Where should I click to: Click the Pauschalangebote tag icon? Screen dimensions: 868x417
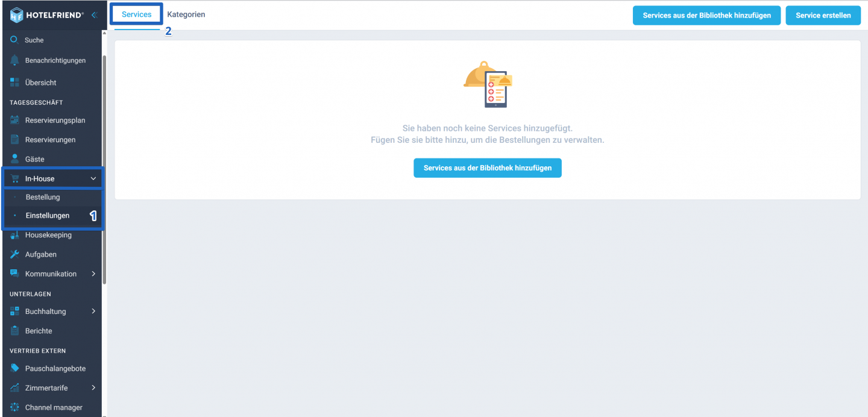[x=14, y=368]
